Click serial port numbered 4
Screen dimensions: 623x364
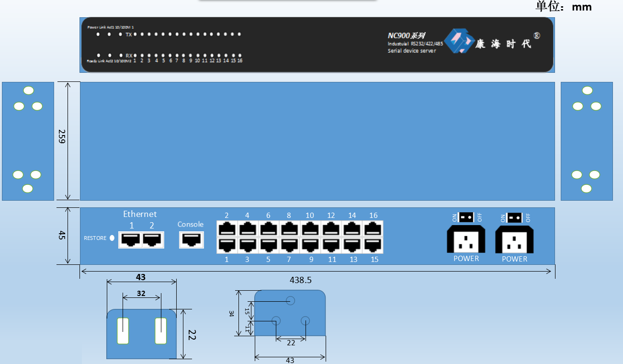coord(248,228)
